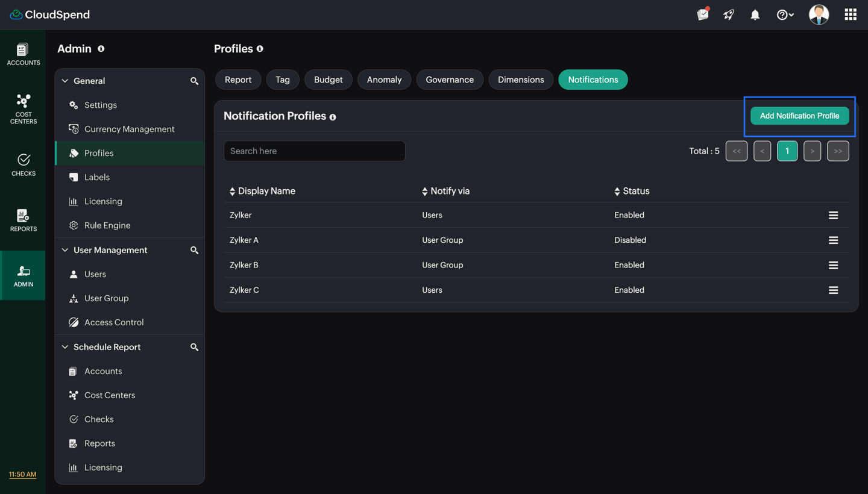Open Reports in left rail
This screenshot has width=868, height=494.
(x=23, y=220)
